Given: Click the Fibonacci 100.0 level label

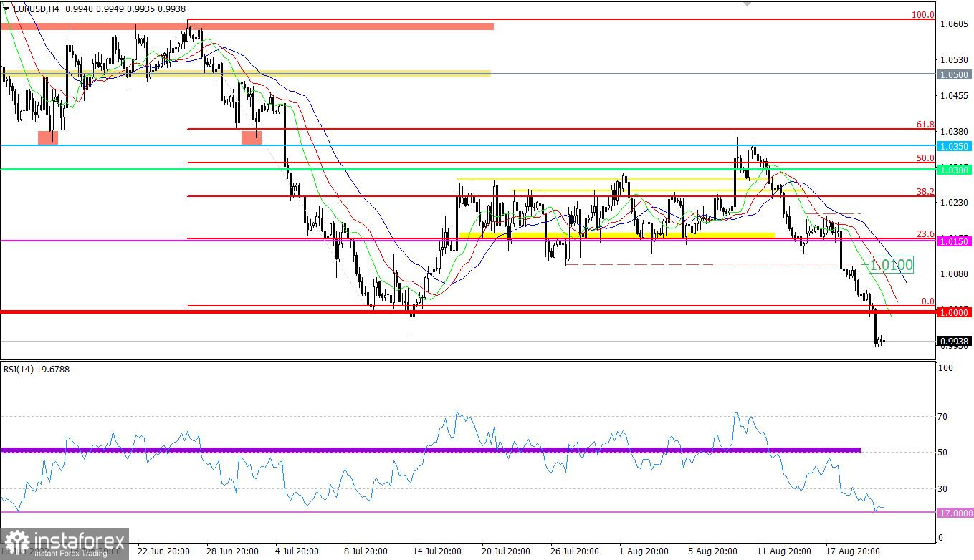Looking at the screenshot, I should coord(923,15).
